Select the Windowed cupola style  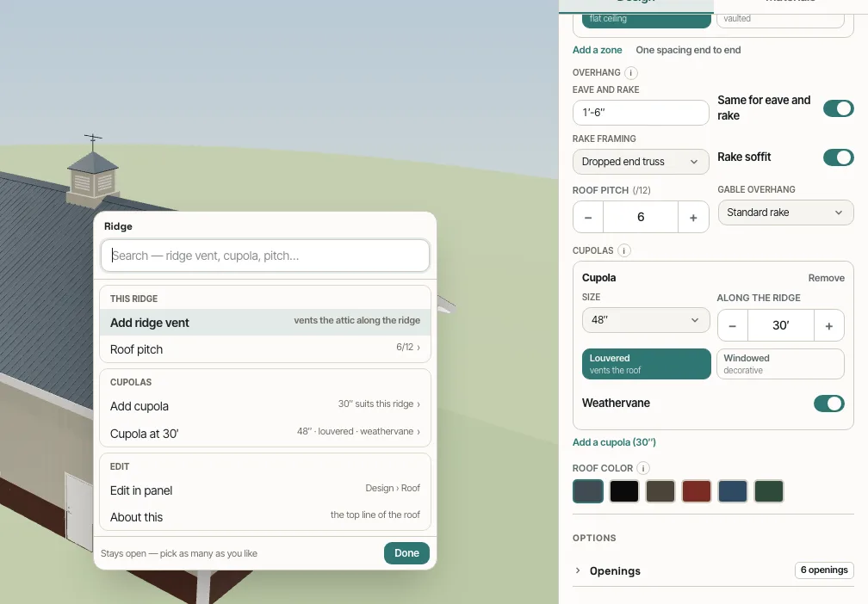(x=780, y=364)
